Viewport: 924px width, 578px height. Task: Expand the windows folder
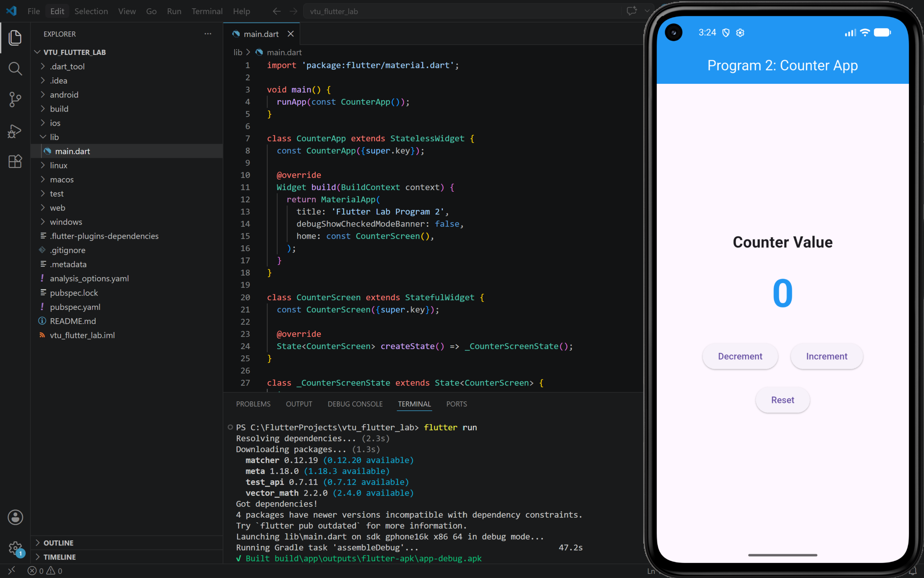coord(43,222)
